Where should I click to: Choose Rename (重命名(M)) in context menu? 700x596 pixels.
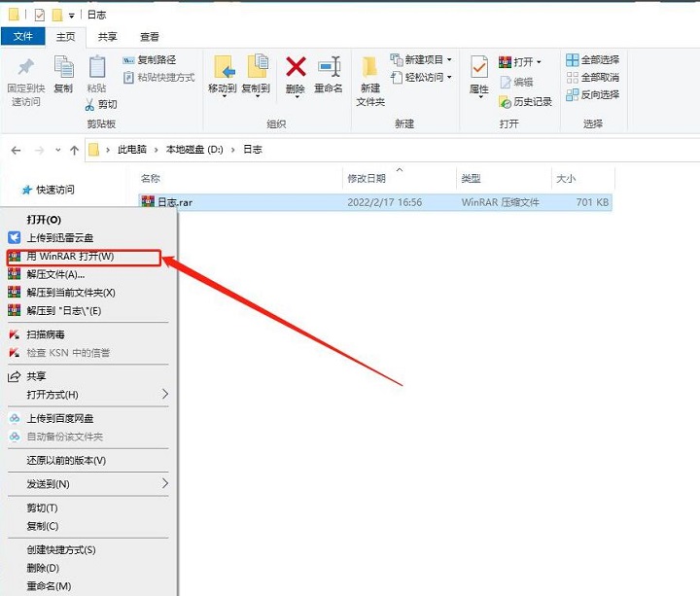[x=88, y=586]
